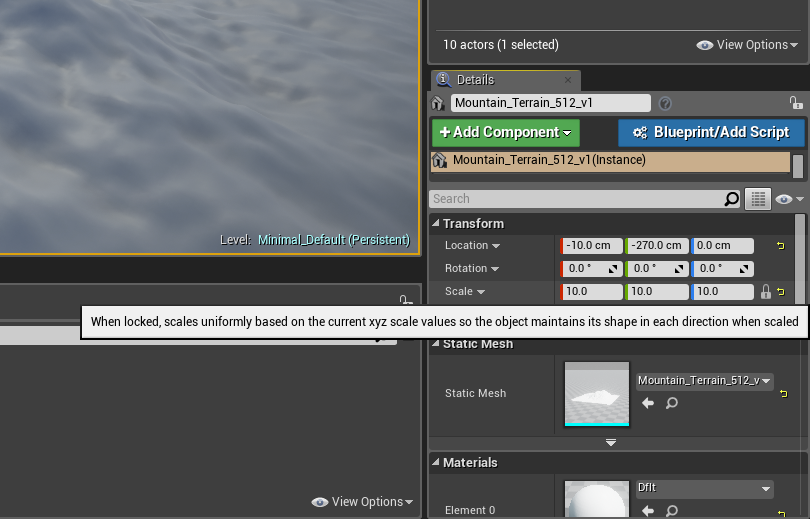Open the Add Component dropdown
Screen dimensions: 810x519
[x=506, y=133]
